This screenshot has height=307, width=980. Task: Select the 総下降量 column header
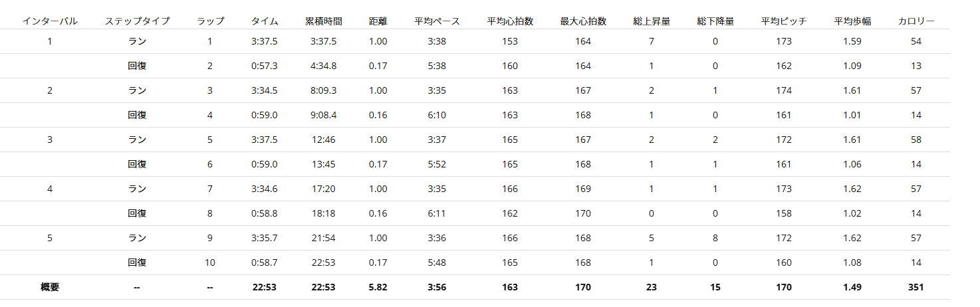coord(715,21)
